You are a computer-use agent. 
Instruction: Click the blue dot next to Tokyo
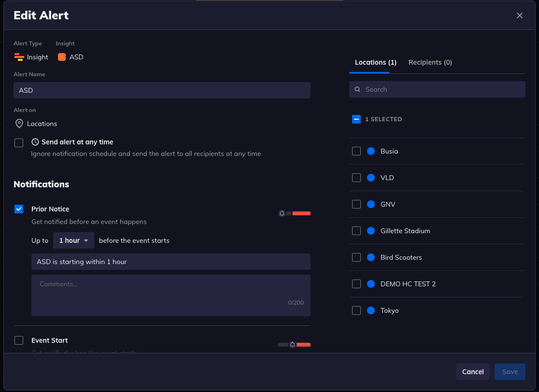point(371,310)
